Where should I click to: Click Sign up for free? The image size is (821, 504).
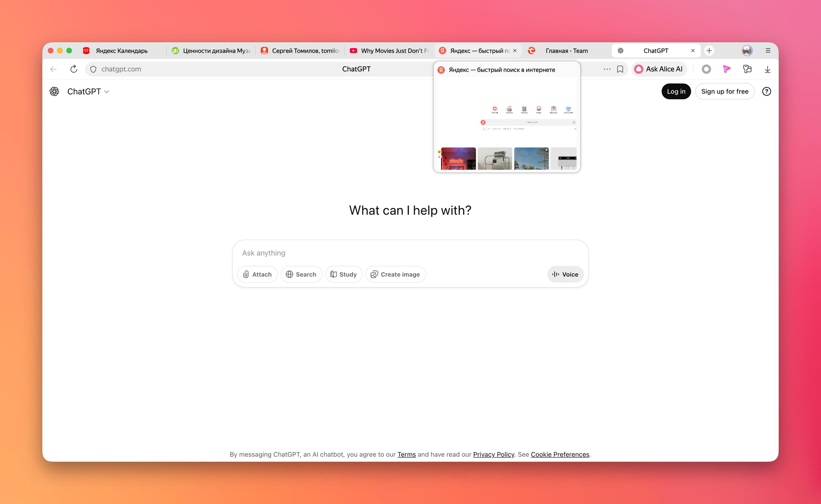[724, 91]
